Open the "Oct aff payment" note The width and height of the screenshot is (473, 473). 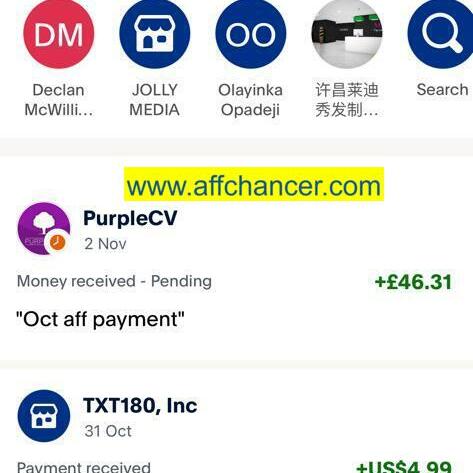100,319
